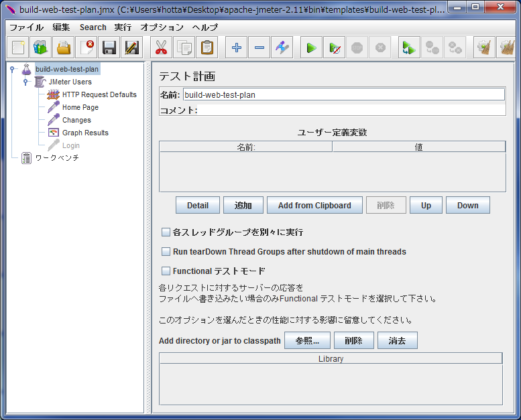Click the コメント text field
Viewport: 521px width, 420px height.
351,110
